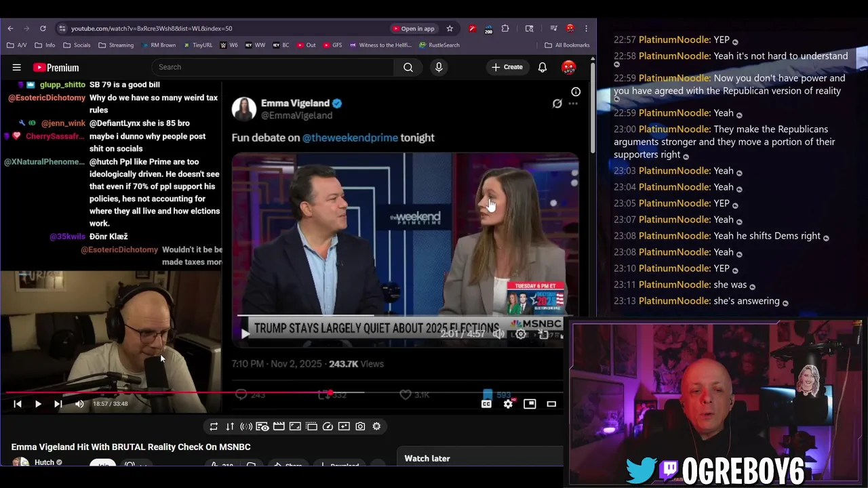Open the extension toolbar gear settings
This screenshot has width=868, height=488.
point(376,426)
